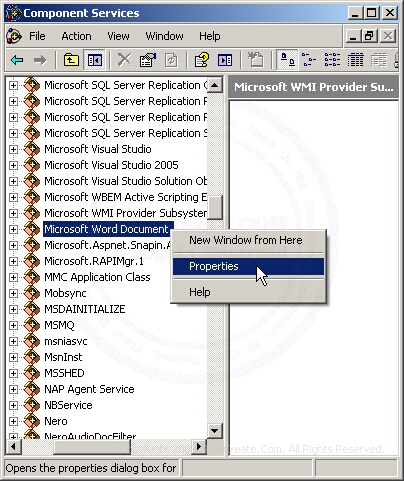This screenshot has height=481, width=404.
Task: Click the Mobsync component icon
Action: (x=32, y=293)
